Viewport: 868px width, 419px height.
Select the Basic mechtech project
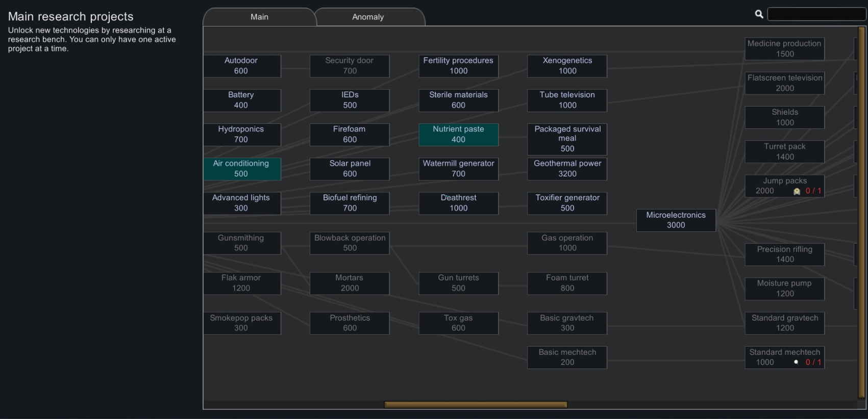point(567,357)
